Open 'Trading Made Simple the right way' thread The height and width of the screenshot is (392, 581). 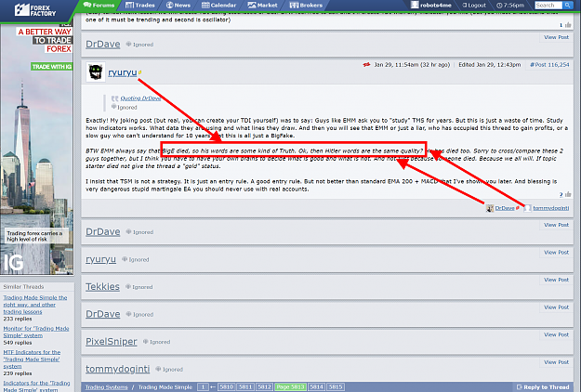coord(35,305)
